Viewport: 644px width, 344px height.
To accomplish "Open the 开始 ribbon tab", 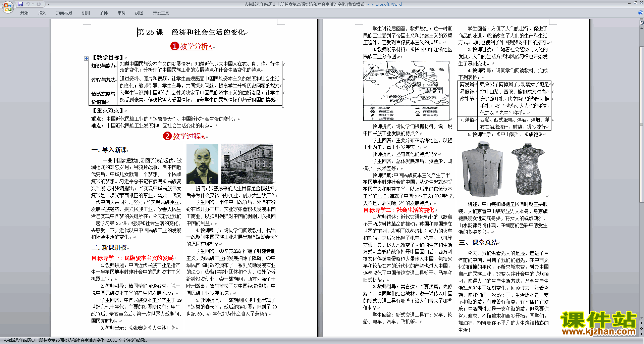I will click(x=24, y=13).
